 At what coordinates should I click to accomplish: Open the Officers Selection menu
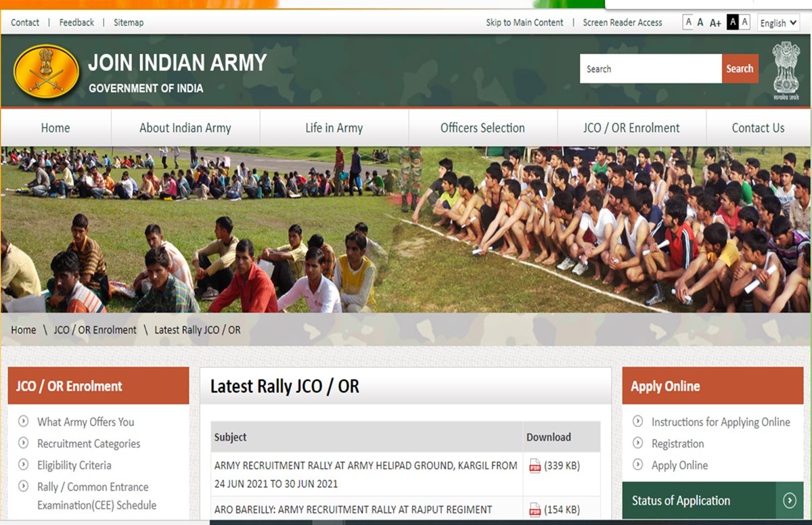(482, 128)
